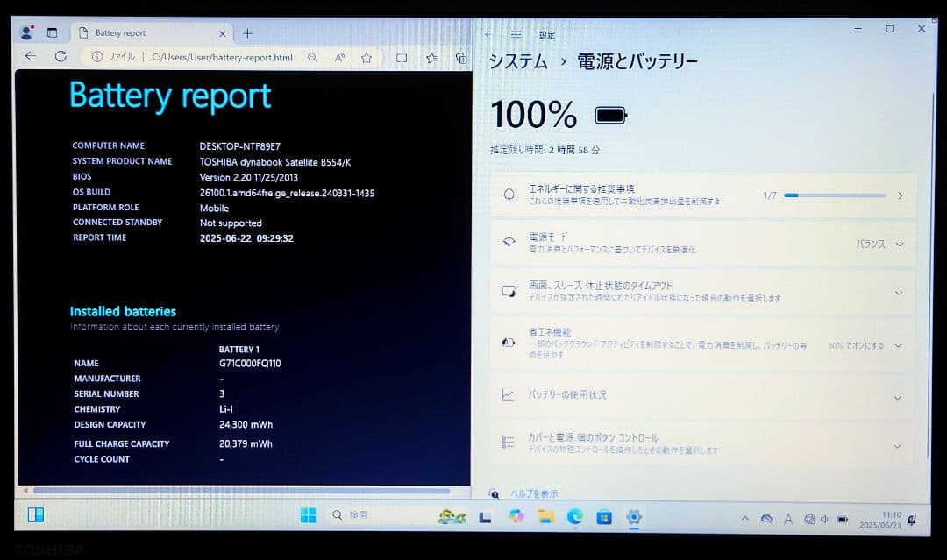947x560 pixels.
Task: Click the full battery indicator next to 100%
Action: tap(609, 113)
